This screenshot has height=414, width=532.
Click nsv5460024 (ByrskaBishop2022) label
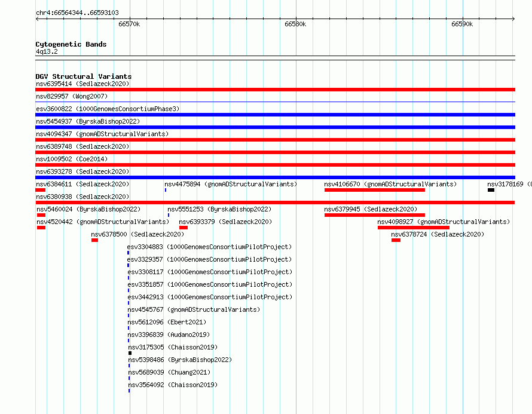pos(88,209)
